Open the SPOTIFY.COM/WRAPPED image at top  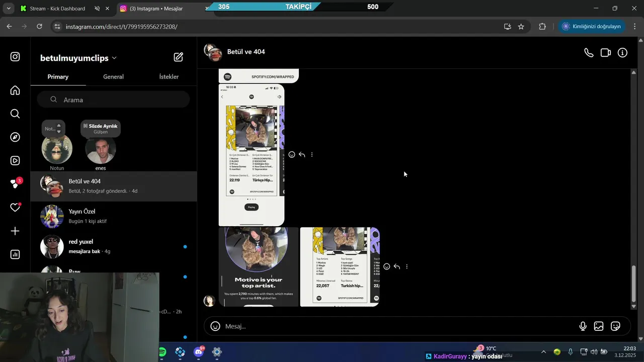pos(259,76)
